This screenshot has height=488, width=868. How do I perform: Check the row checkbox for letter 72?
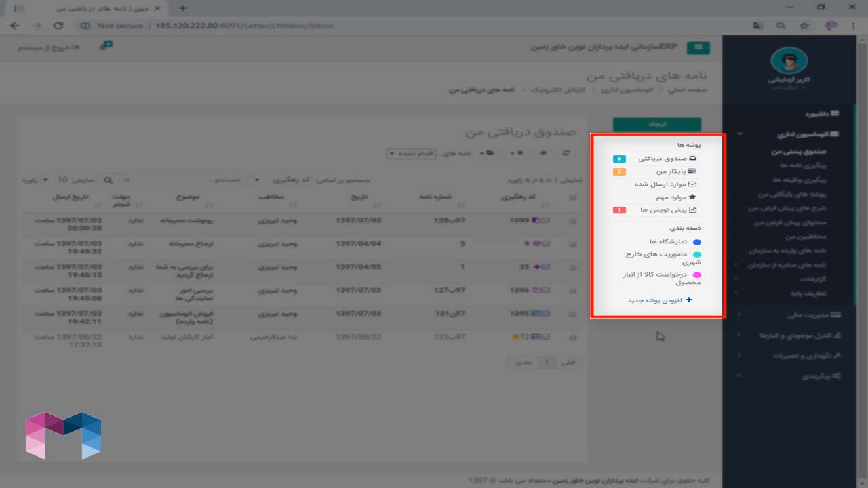coord(573,336)
